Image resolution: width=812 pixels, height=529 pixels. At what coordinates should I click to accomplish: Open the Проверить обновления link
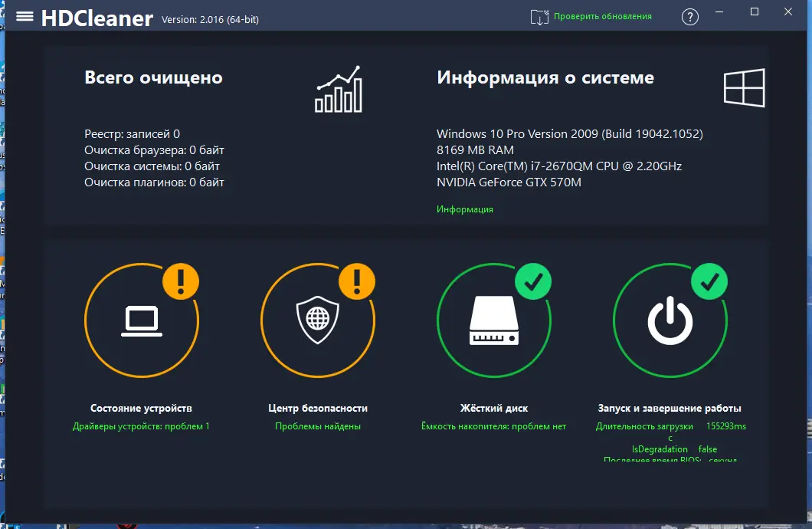(x=603, y=16)
